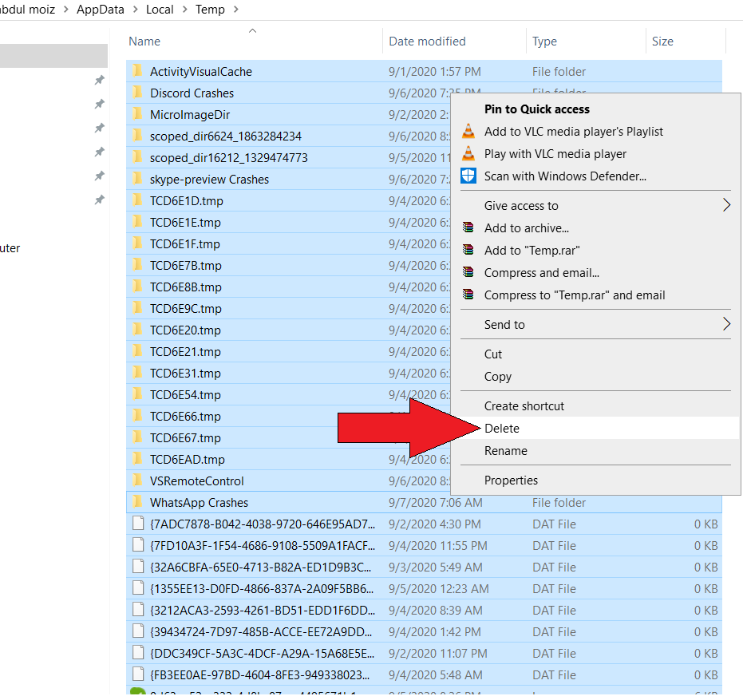Click the Windows Defender shield icon
Viewport: 743px width, 700px height.
click(468, 176)
